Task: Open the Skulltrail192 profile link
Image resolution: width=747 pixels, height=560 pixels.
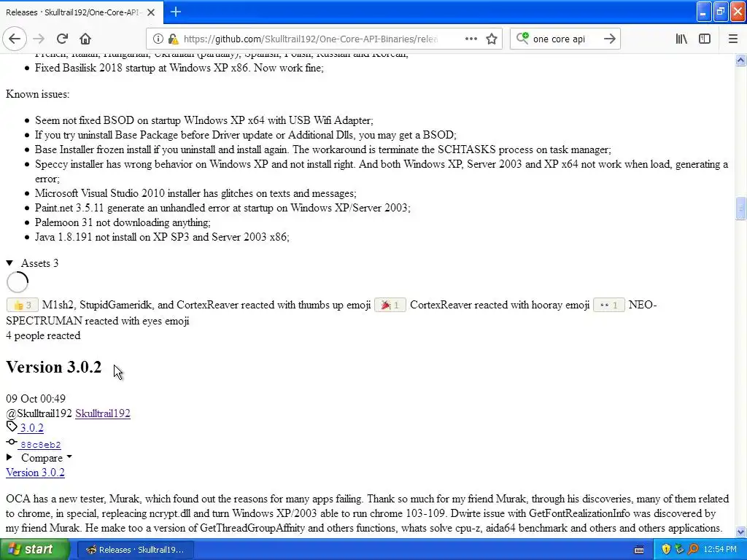Action: 102,413
